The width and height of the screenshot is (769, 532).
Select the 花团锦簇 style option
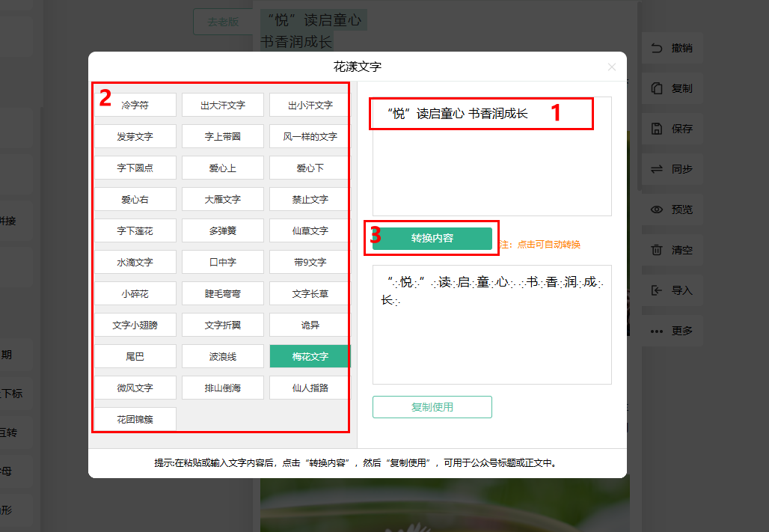click(x=135, y=420)
